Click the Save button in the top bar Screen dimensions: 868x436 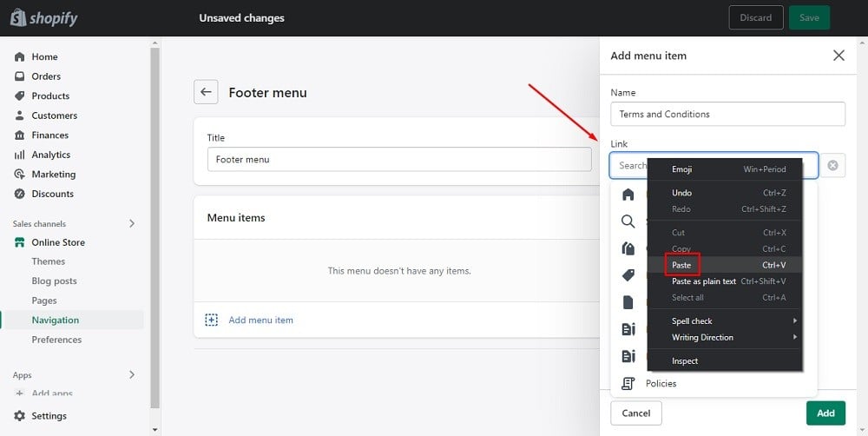pyautogui.click(x=809, y=17)
